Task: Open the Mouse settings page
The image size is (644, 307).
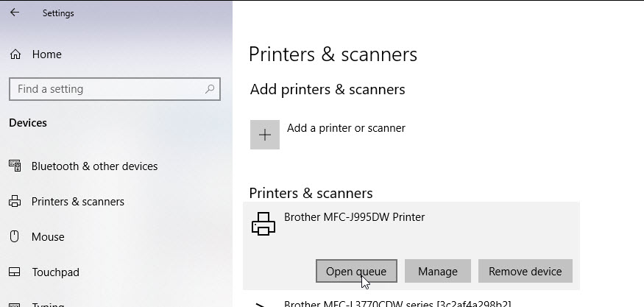Action: 48,237
